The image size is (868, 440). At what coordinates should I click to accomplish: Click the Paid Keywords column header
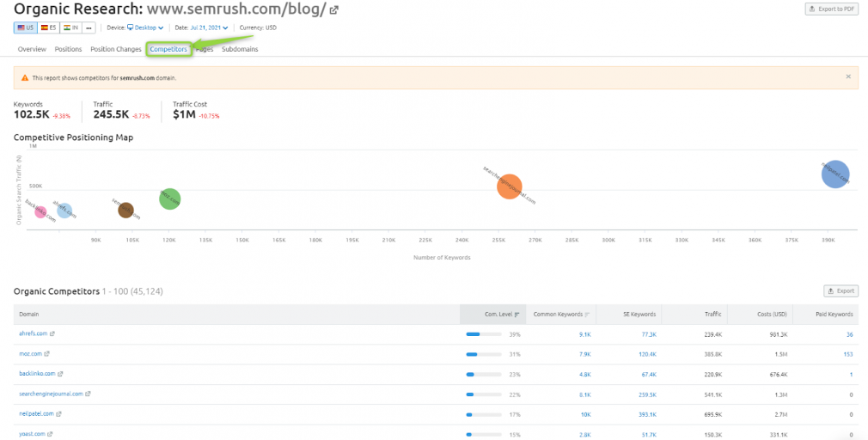[x=826, y=315]
